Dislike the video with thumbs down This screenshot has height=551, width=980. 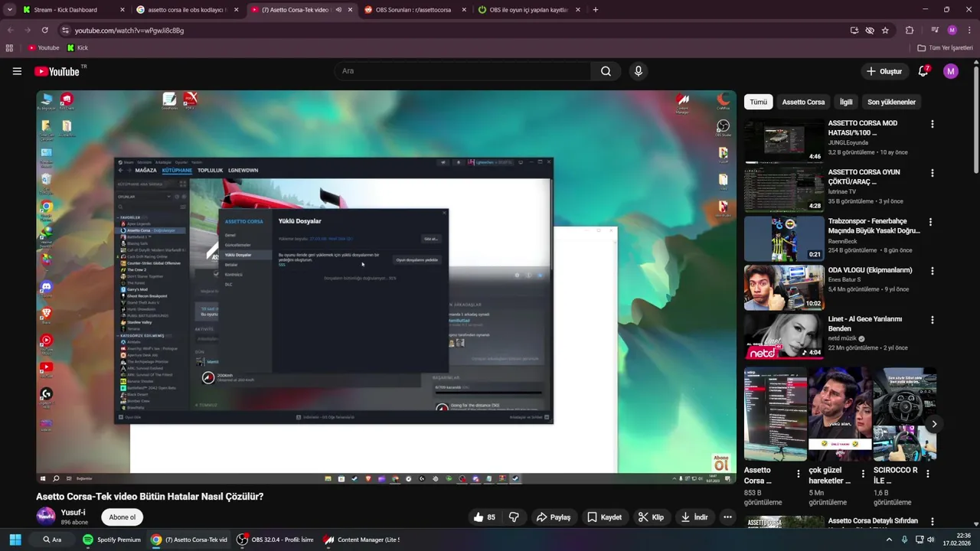click(514, 517)
